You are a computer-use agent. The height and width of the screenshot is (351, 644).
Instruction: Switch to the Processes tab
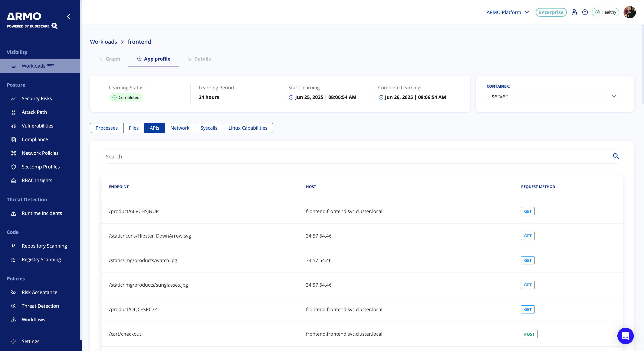106,128
